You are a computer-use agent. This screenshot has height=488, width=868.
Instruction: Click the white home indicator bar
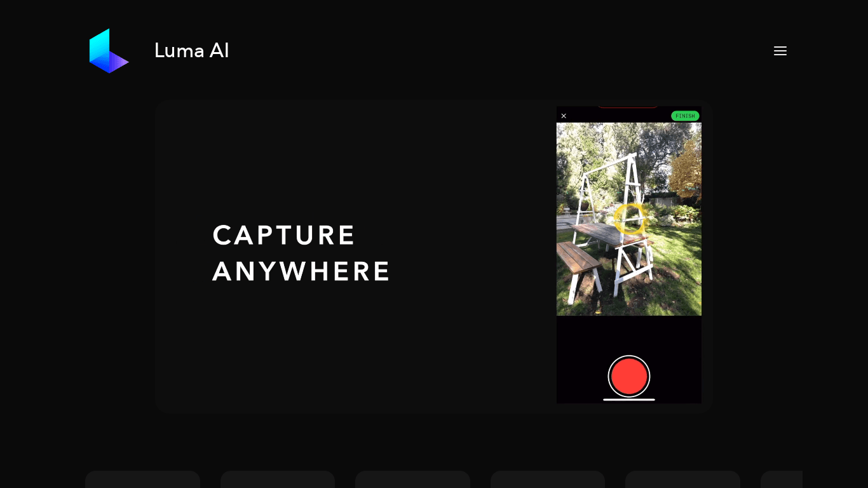(629, 400)
